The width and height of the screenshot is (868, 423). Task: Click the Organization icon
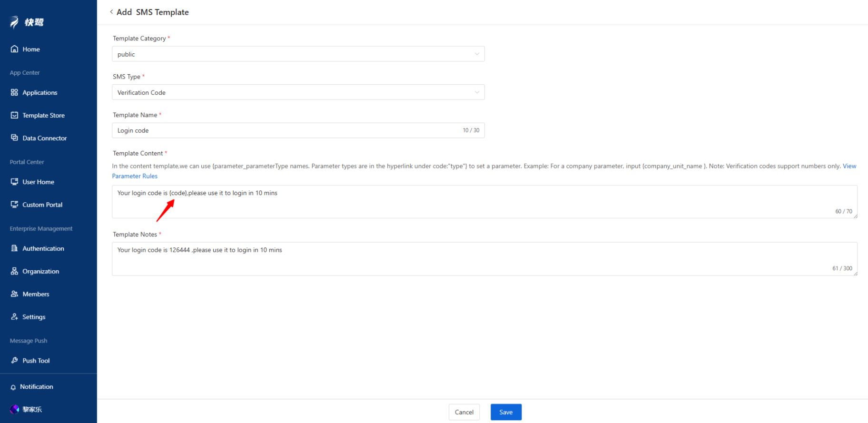coord(14,271)
